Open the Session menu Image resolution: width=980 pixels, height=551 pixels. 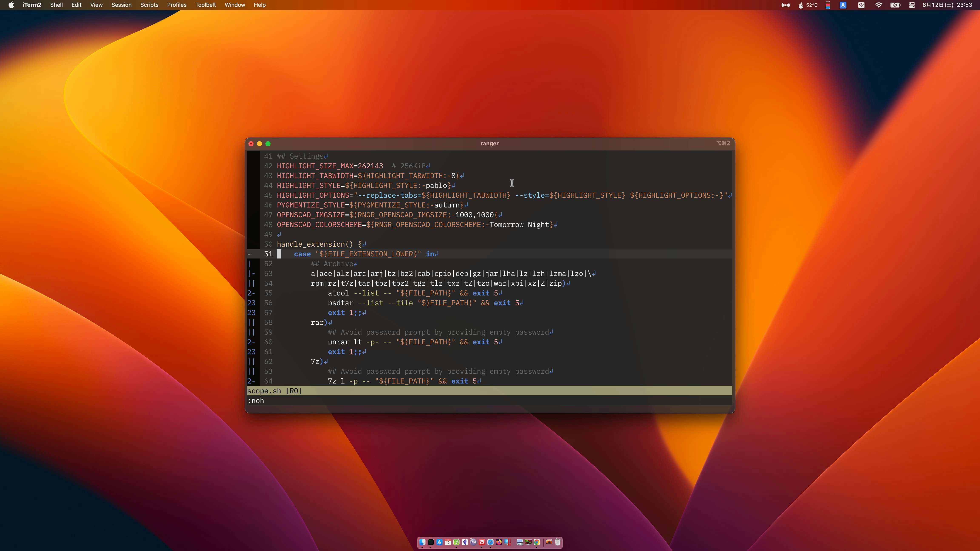coord(121,5)
